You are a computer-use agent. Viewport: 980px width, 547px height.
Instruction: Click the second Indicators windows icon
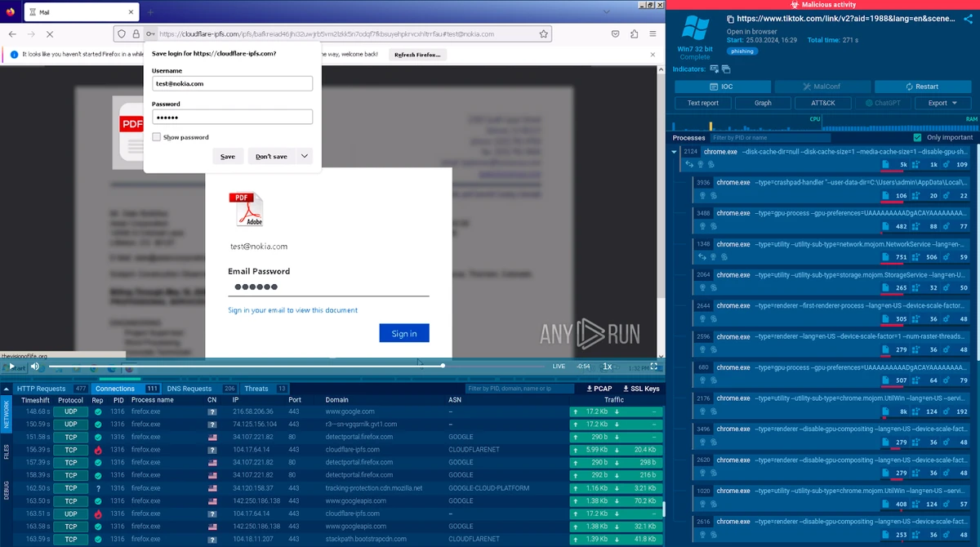(x=726, y=69)
